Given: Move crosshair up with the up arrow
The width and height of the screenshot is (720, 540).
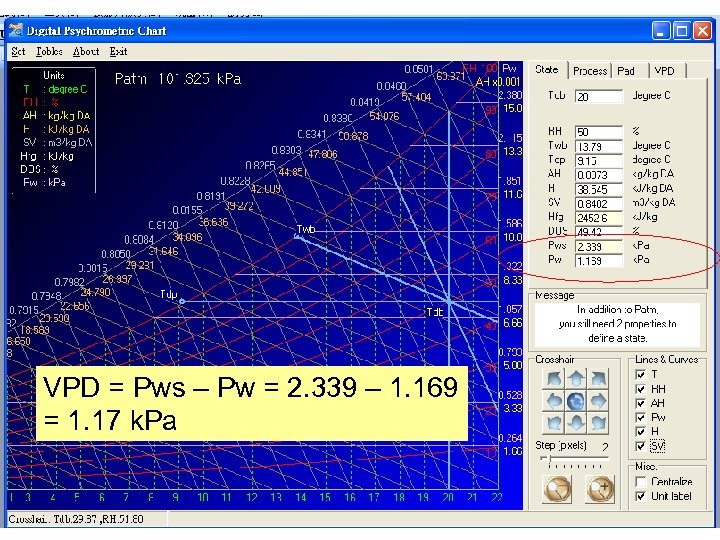Looking at the screenshot, I should pyautogui.click(x=575, y=379).
